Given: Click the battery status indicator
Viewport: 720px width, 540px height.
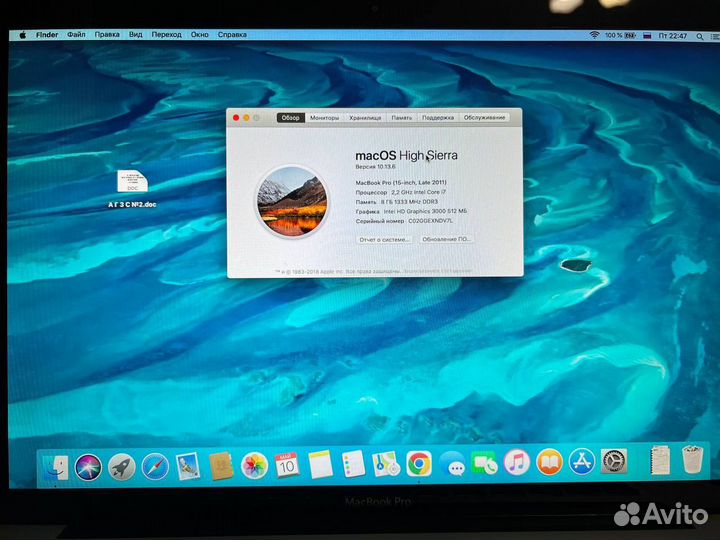Looking at the screenshot, I should coord(620,35).
